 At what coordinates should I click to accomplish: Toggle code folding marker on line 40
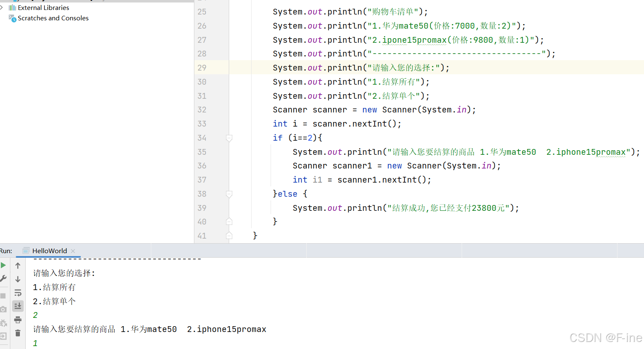[x=229, y=222]
